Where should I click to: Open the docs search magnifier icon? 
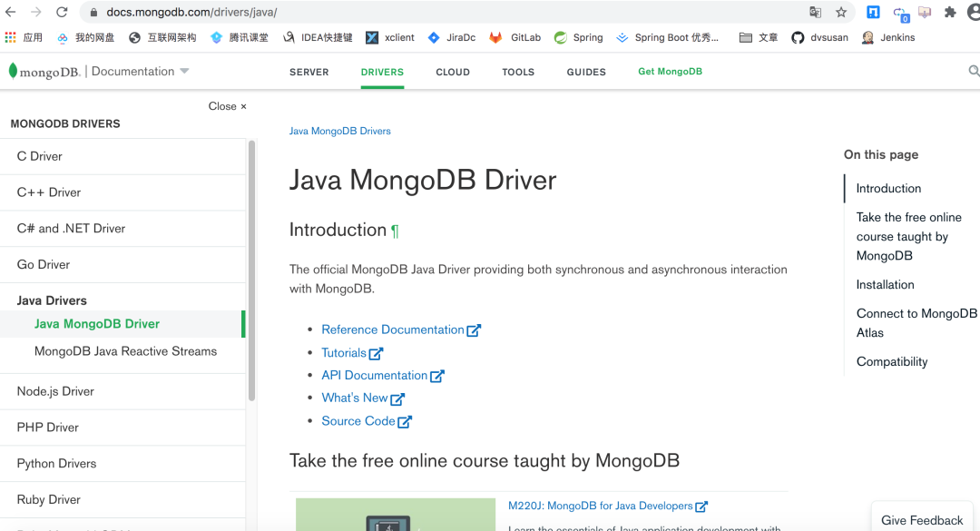(x=974, y=71)
